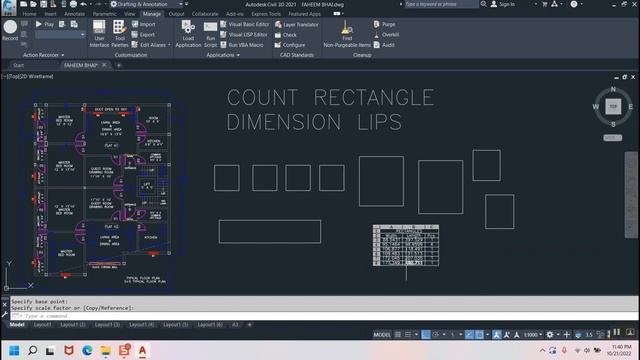Screen dimensions: 640x360
Task: Start recording with the Record button
Action: (x=10, y=31)
